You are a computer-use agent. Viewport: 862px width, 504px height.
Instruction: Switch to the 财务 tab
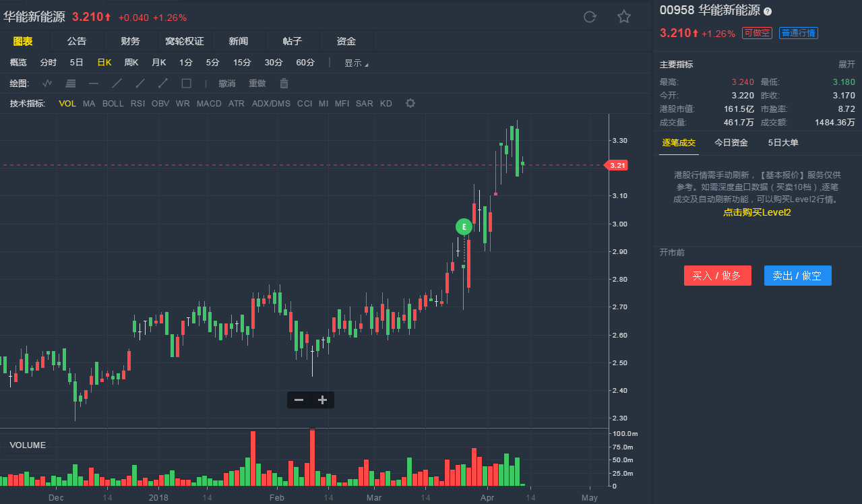[130, 40]
